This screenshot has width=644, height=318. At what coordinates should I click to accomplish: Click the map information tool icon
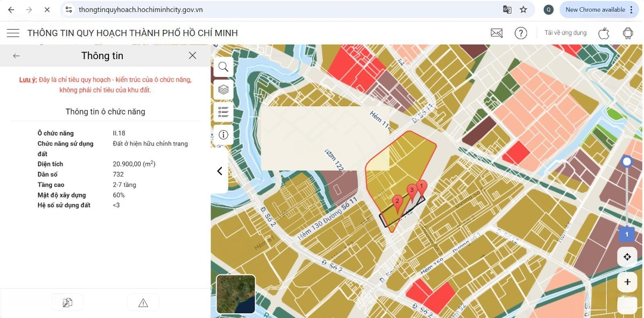click(x=223, y=135)
